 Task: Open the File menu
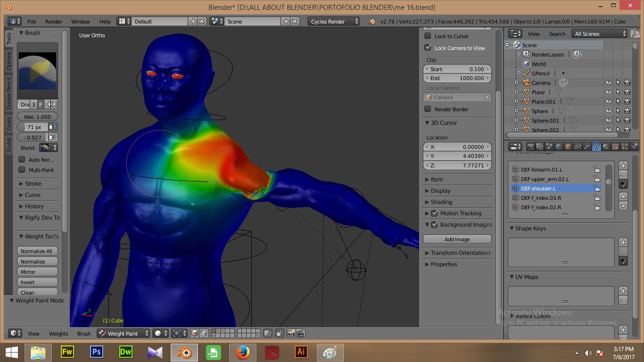[x=32, y=21]
